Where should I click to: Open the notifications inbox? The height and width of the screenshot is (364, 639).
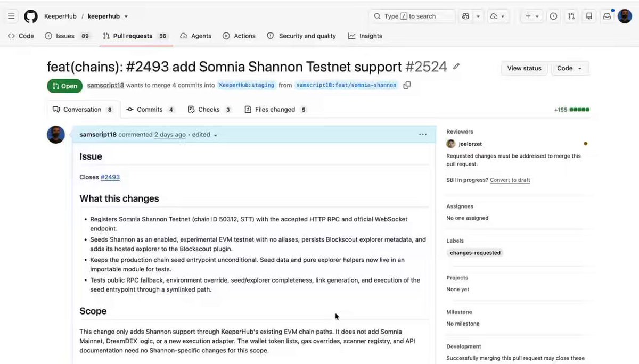(x=607, y=16)
